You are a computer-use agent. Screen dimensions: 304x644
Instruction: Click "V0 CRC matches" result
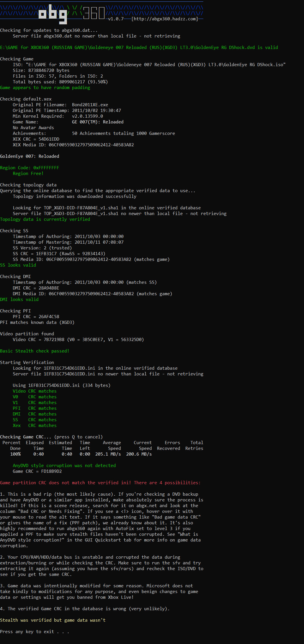(x=35, y=397)
